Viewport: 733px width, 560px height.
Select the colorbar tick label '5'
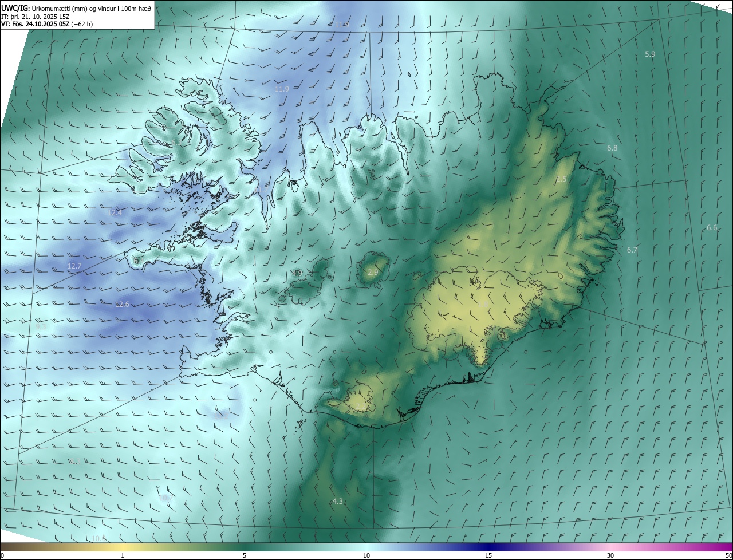pos(245,555)
